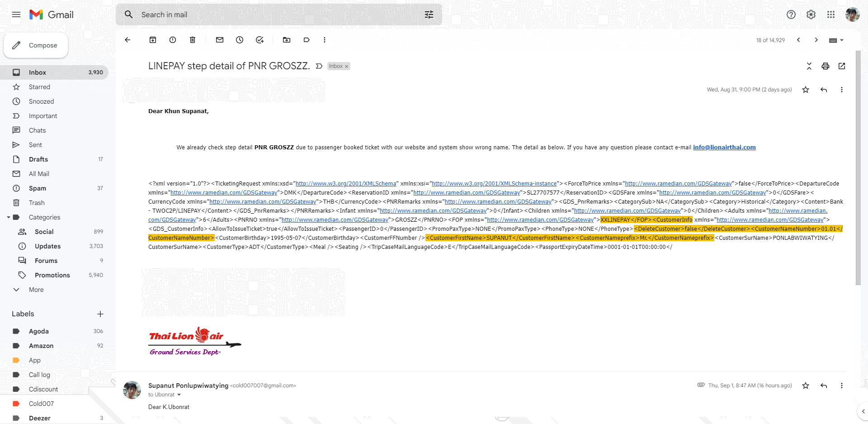Print all messages
Screen dimensions: 868x424
[x=826, y=66]
